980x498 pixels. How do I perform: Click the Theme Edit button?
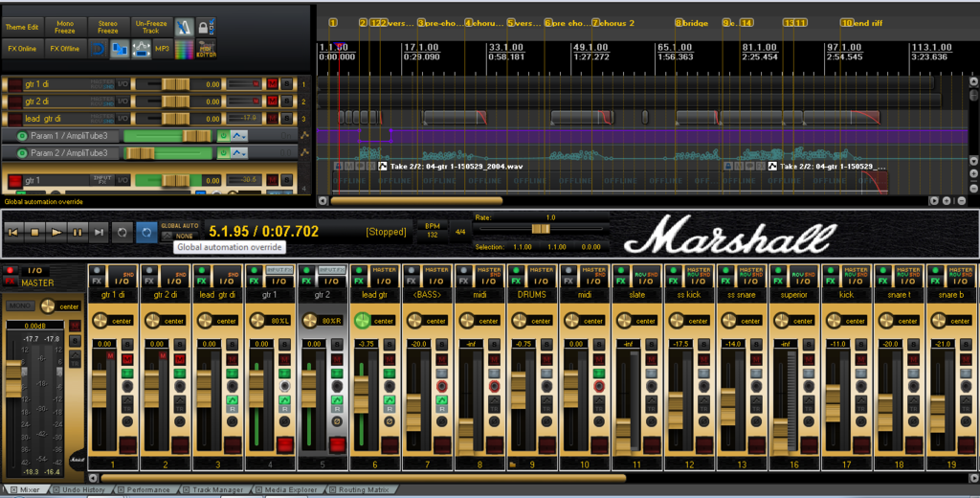tap(23, 28)
